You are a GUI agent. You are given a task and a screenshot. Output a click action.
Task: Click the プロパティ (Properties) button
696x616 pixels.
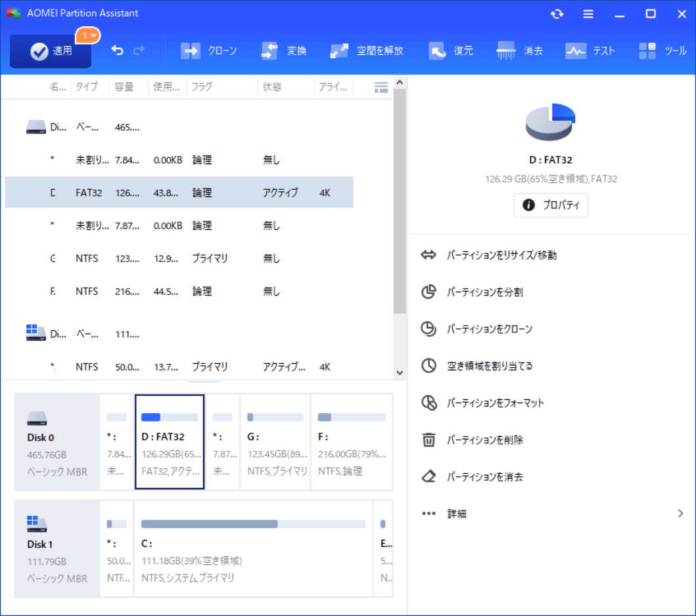point(551,205)
